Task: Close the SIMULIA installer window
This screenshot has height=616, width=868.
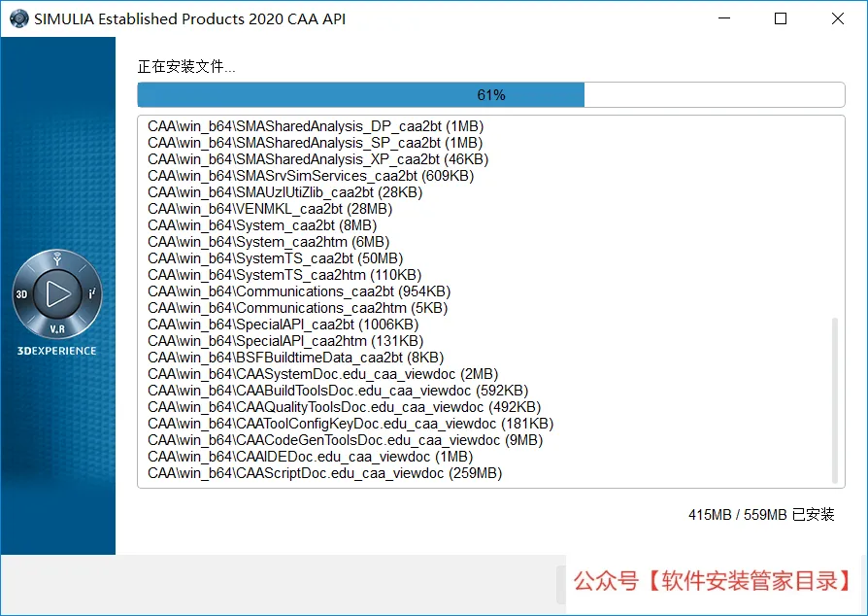Action: [x=838, y=18]
